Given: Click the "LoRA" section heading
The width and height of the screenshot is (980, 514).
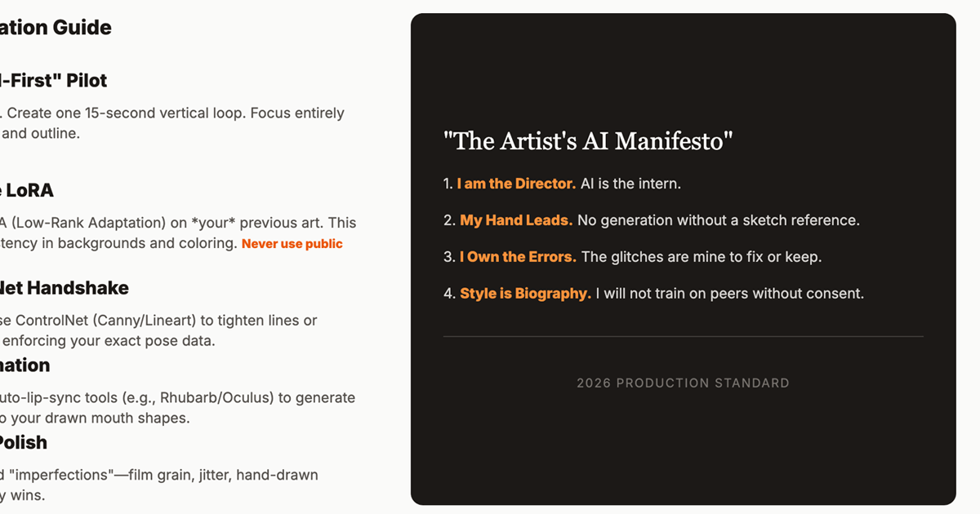Looking at the screenshot, I should (29, 190).
